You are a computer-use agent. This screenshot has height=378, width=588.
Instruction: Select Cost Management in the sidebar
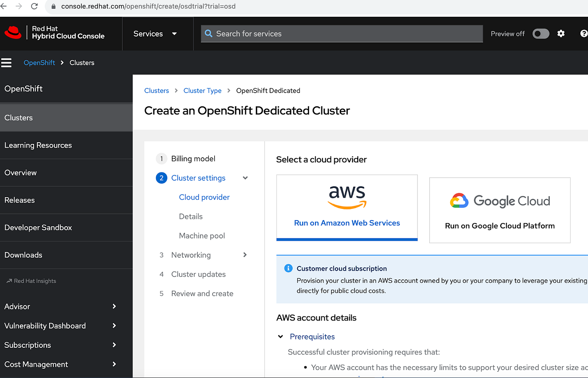[36, 364]
